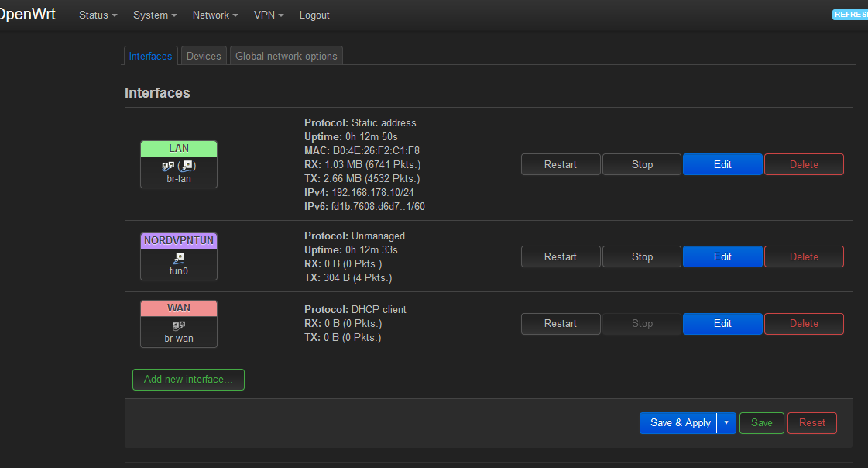Click the LAN MAC address B0:4E:26:F2:C1:F8
Image resolution: width=868 pixels, height=468 pixels.
376,150
